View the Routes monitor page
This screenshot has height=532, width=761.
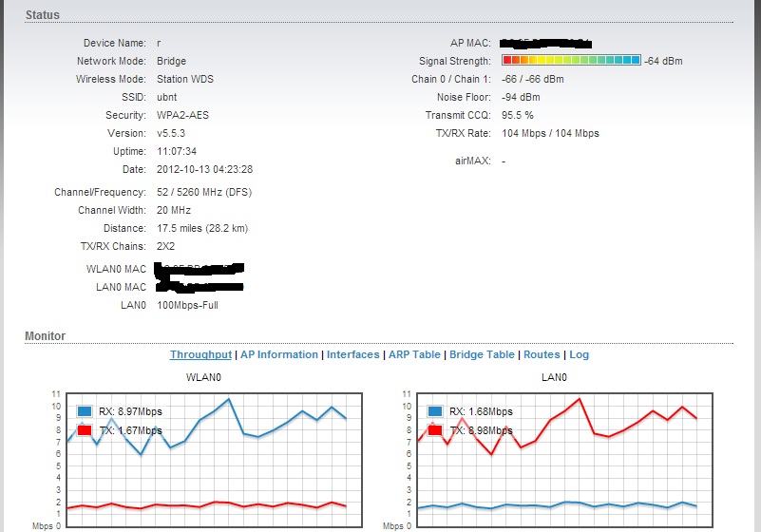[x=542, y=355]
